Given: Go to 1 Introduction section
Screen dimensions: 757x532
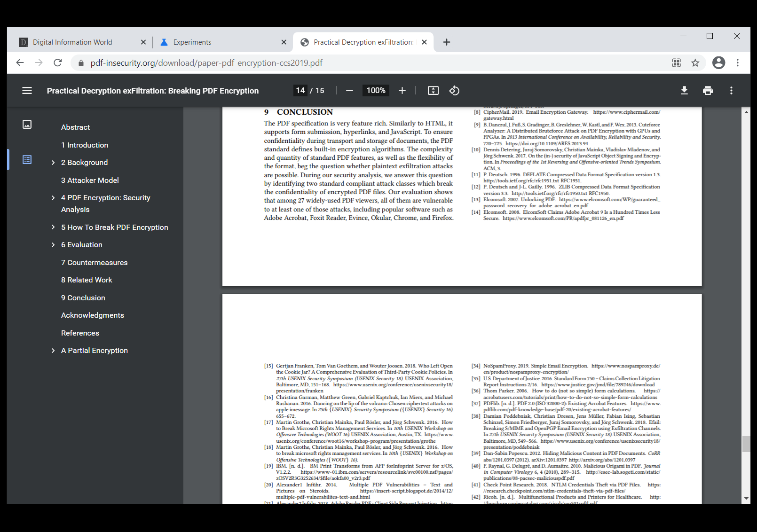Looking at the screenshot, I should pos(85,145).
